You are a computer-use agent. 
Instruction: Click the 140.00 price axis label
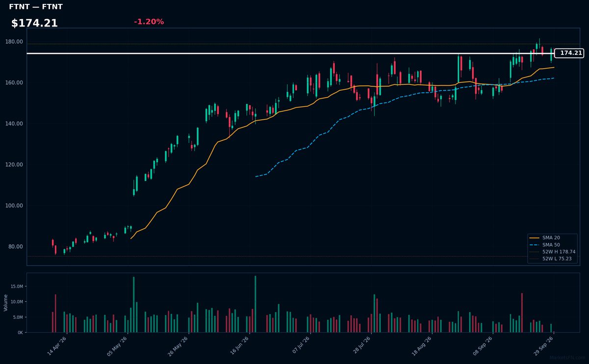[15, 124]
